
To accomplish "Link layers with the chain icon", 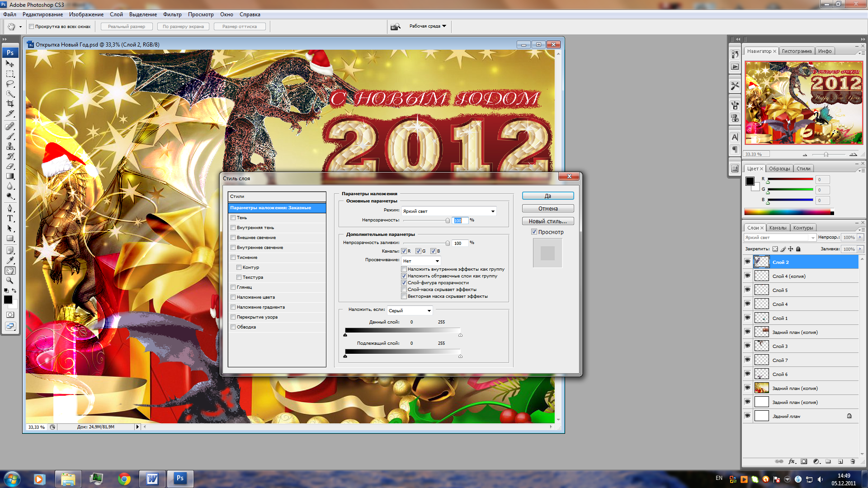I will coord(779,461).
